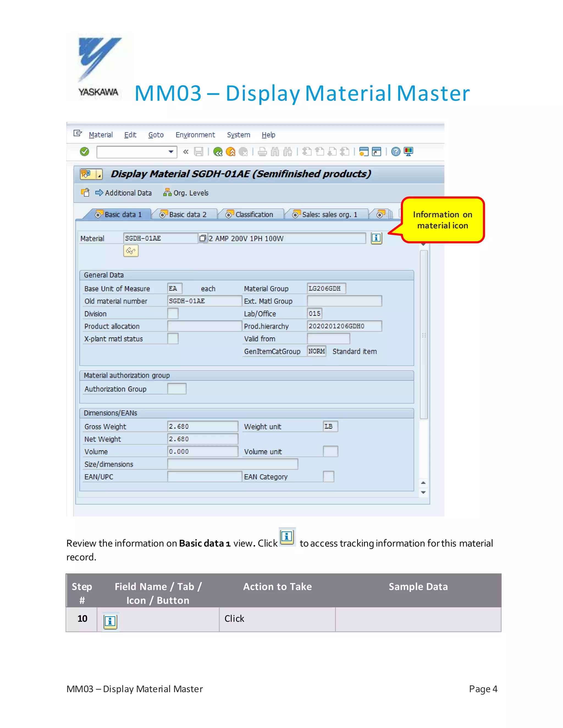The image size is (563, 728).
Task: Click the EAN/UPC field
Action: pos(205,477)
